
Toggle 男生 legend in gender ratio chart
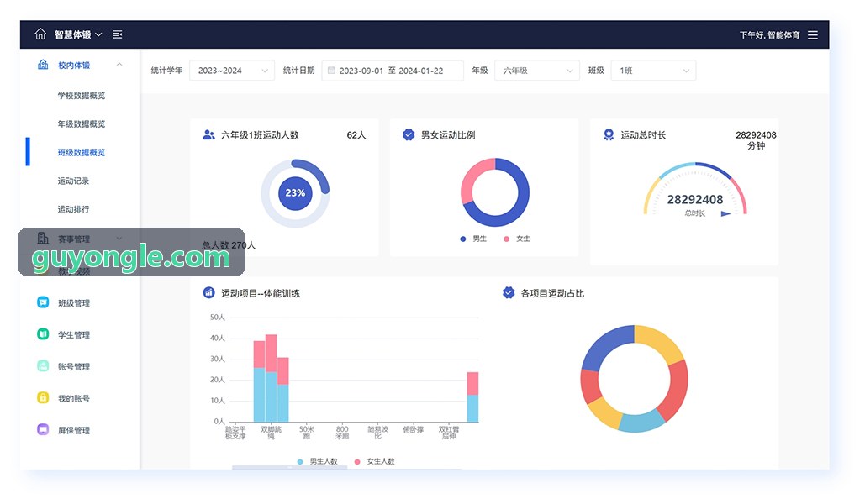(472, 239)
